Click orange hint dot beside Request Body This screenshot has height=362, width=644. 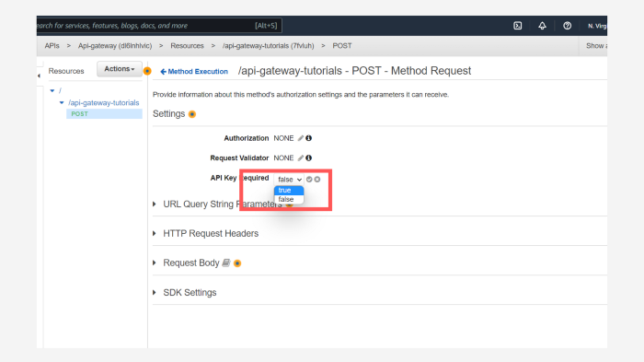(237, 263)
